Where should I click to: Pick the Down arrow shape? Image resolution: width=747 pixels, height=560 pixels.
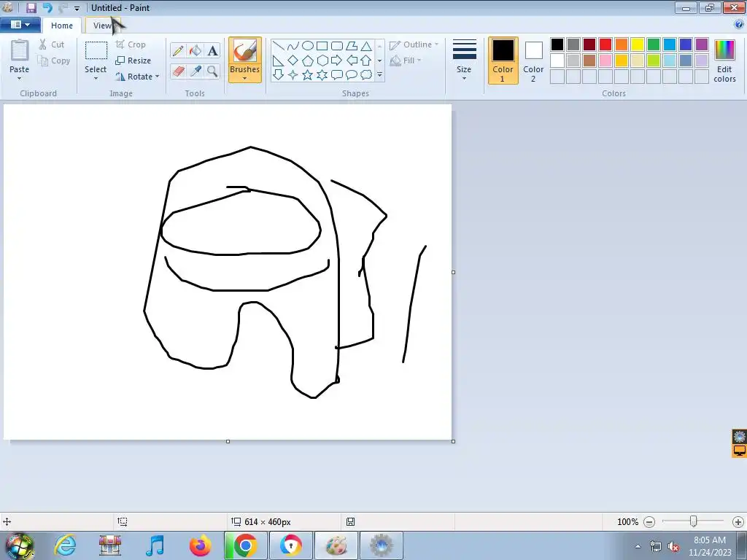pyautogui.click(x=279, y=75)
